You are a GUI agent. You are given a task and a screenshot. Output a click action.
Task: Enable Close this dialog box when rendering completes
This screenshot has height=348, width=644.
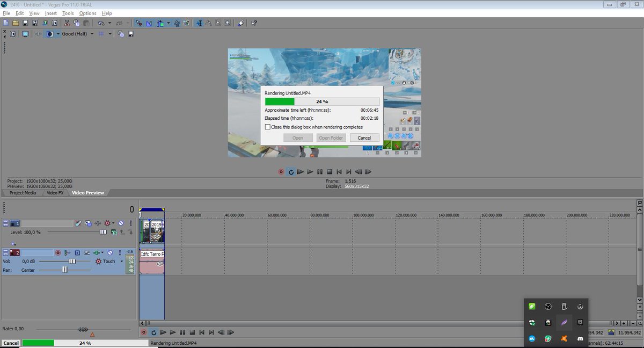(x=268, y=127)
